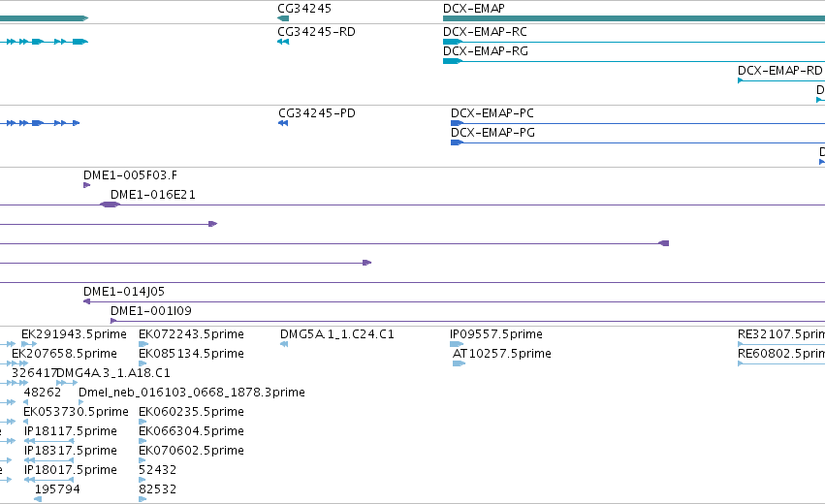Select EST EK291943.5prime
This screenshot has width=825, height=504.
(74, 334)
